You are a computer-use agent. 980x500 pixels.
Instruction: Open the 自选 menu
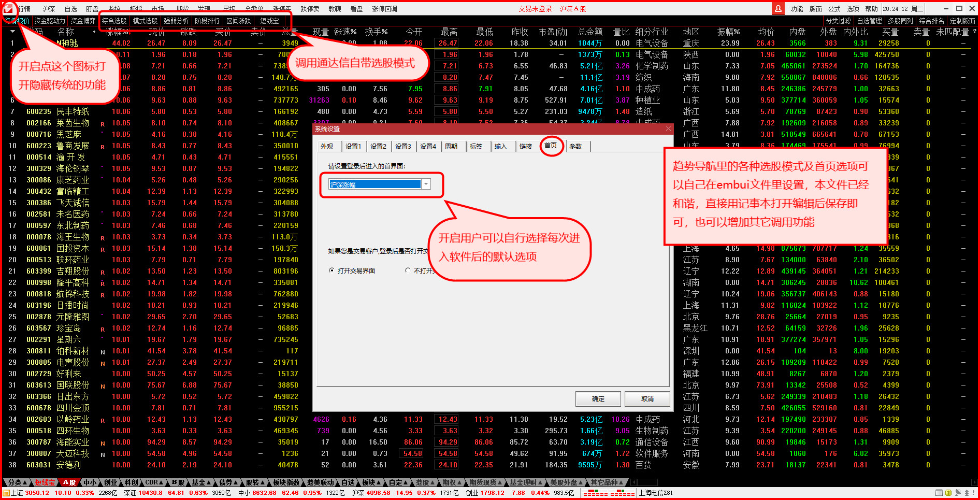[70, 9]
